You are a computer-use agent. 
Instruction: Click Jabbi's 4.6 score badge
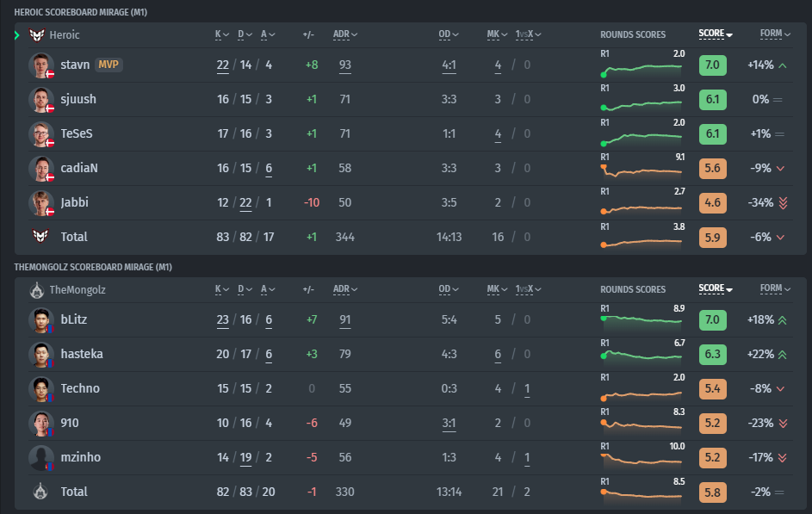[x=713, y=203]
